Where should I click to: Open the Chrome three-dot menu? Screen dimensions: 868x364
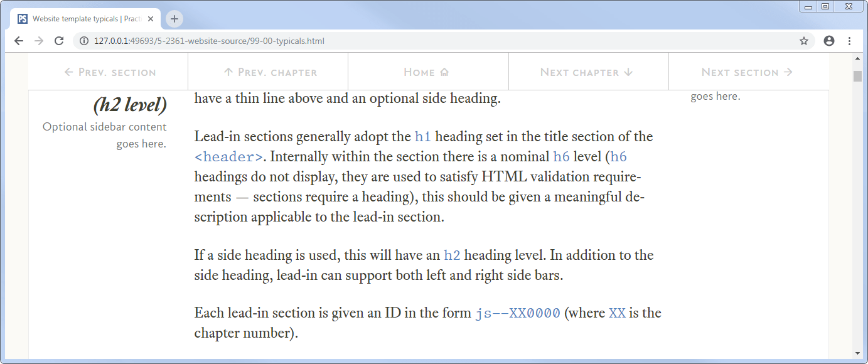tap(849, 41)
